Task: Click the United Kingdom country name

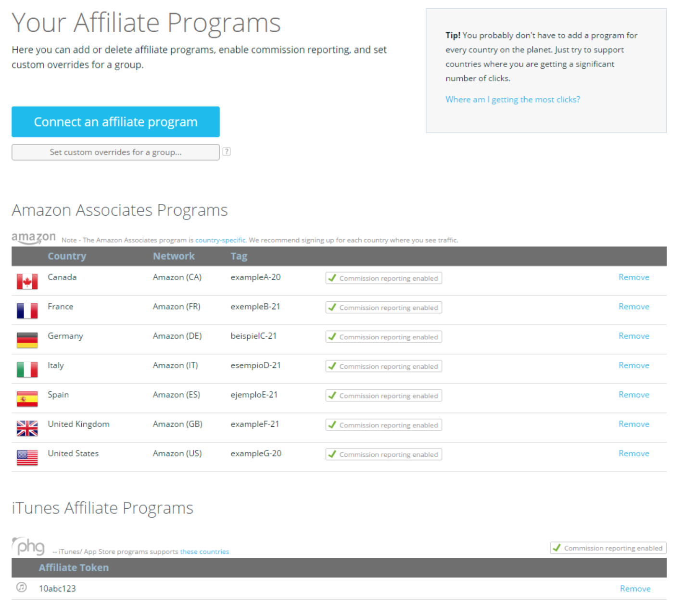Action: pos(78,424)
